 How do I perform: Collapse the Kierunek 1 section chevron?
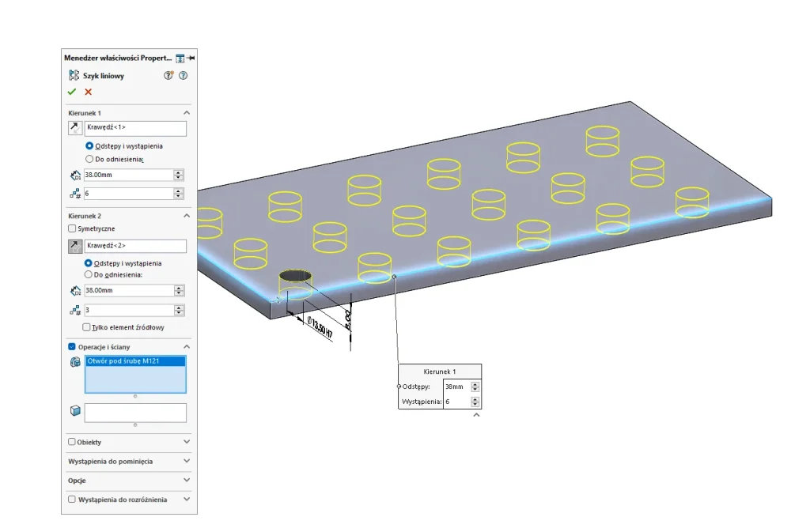pyautogui.click(x=187, y=112)
